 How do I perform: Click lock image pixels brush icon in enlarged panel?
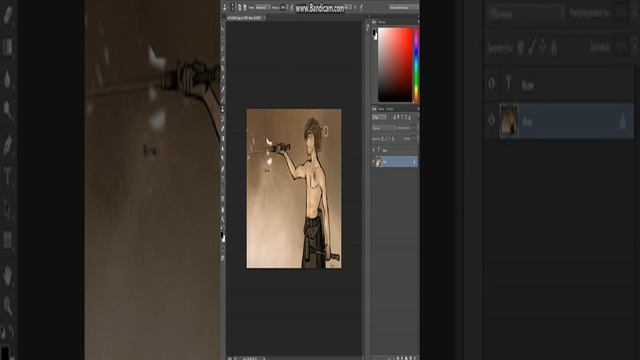(531, 48)
